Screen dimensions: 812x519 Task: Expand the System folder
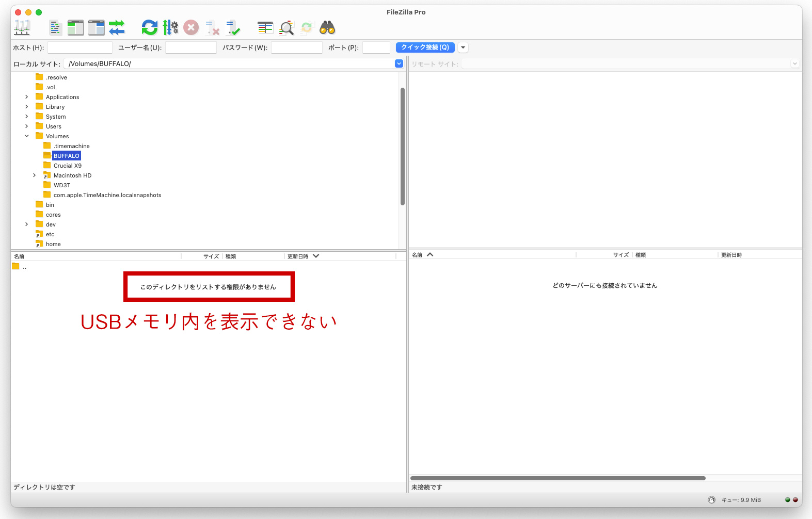click(27, 117)
